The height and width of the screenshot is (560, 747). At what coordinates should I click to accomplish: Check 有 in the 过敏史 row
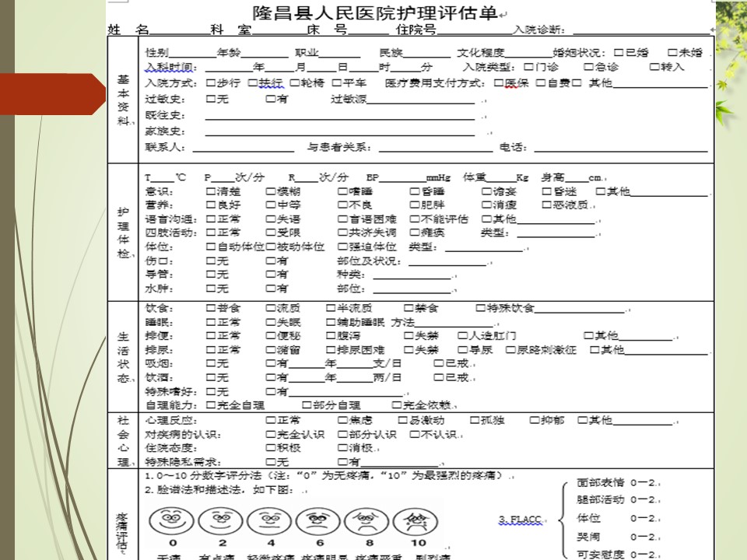[270, 99]
